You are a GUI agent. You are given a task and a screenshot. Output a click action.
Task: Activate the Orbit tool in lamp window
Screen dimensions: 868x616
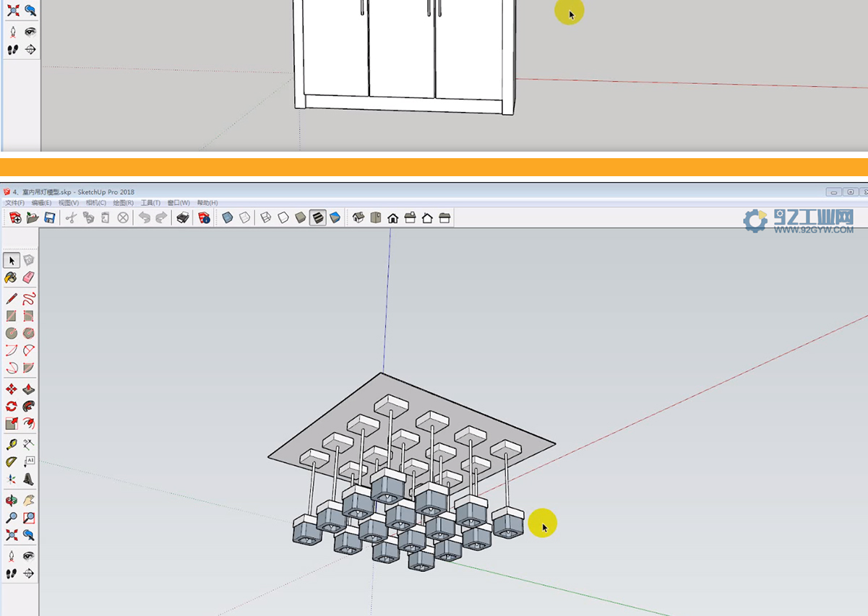(x=12, y=500)
